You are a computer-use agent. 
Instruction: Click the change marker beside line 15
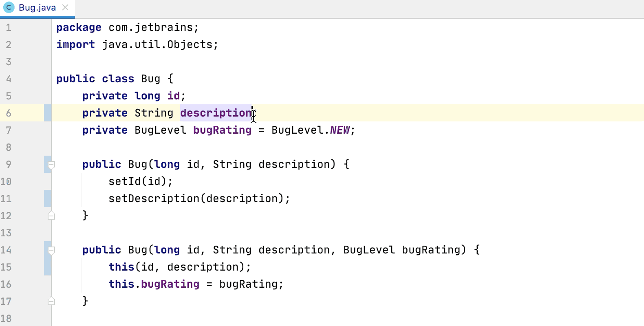point(46,267)
